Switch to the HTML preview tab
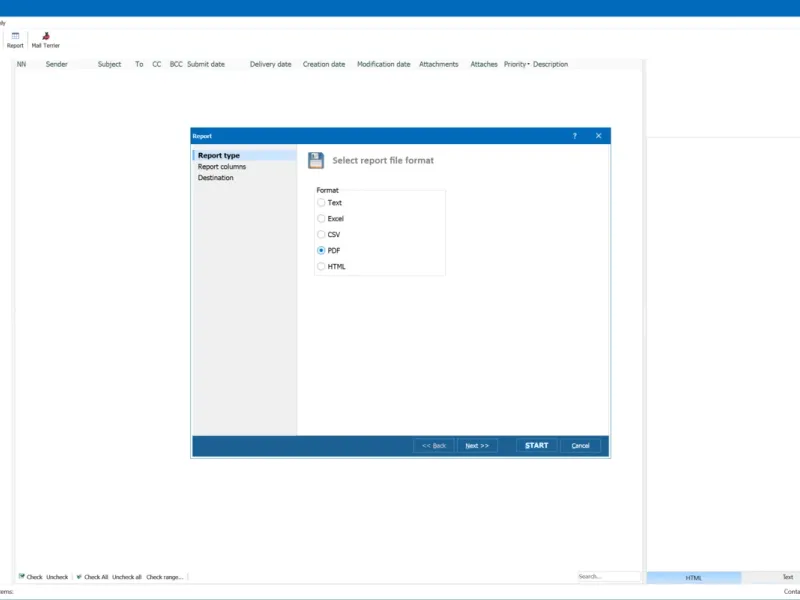This screenshot has width=800, height=600. coord(694,578)
